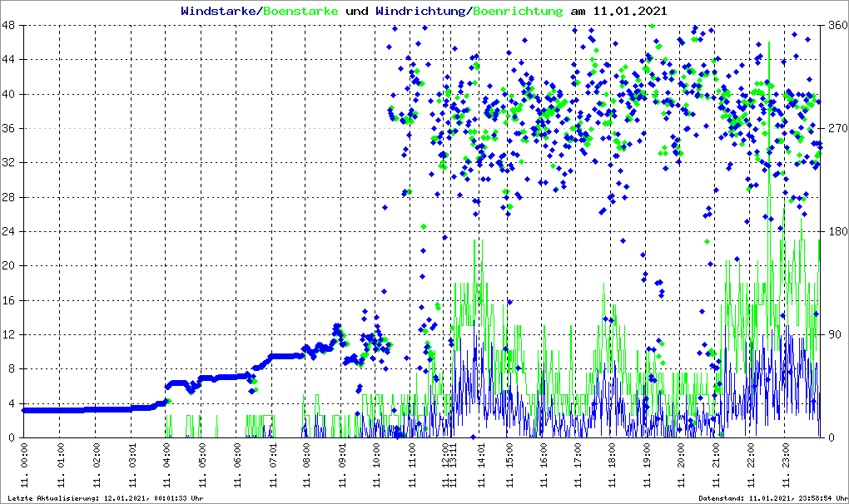
Task: Click the 48 label on left axis
Action: point(12,26)
